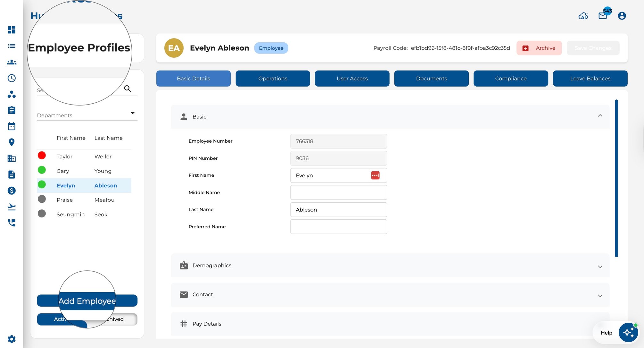Open the clock timesheet sidebar icon
Image resolution: width=644 pixels, height=348 pixels.
tap(12, 78)
